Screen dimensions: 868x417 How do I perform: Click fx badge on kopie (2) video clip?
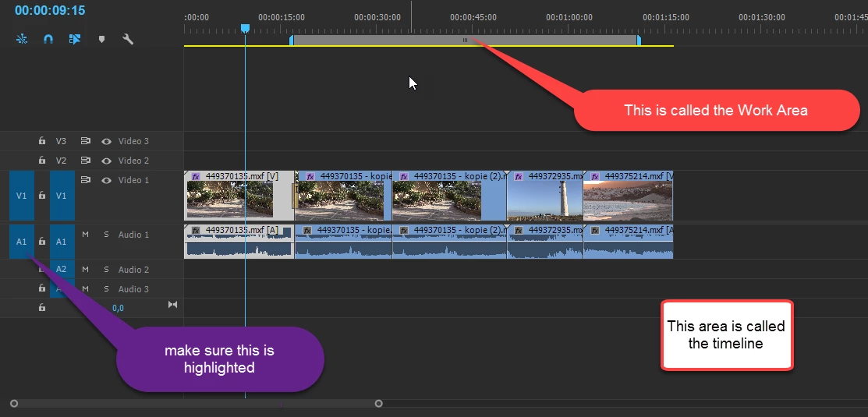404,176
